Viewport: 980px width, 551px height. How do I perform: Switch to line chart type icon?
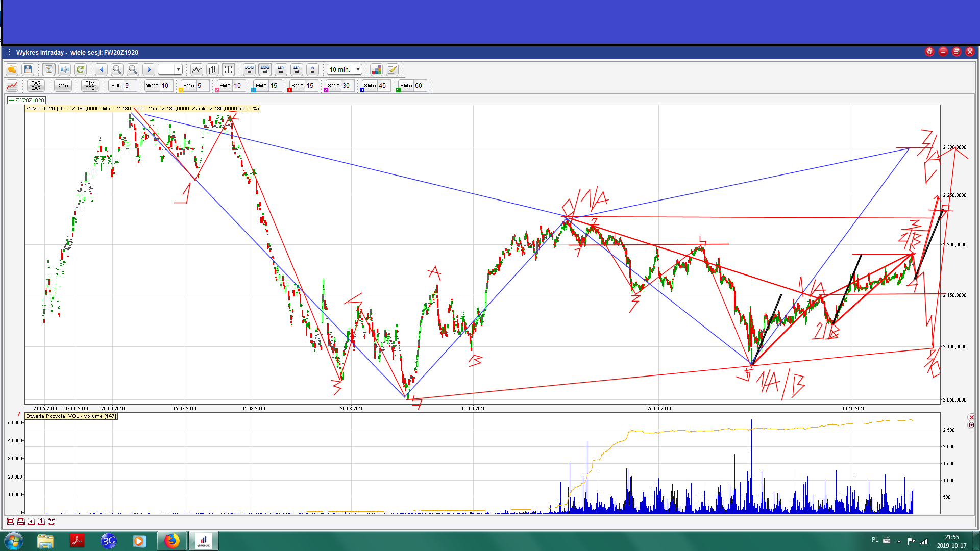pos(197,69)
